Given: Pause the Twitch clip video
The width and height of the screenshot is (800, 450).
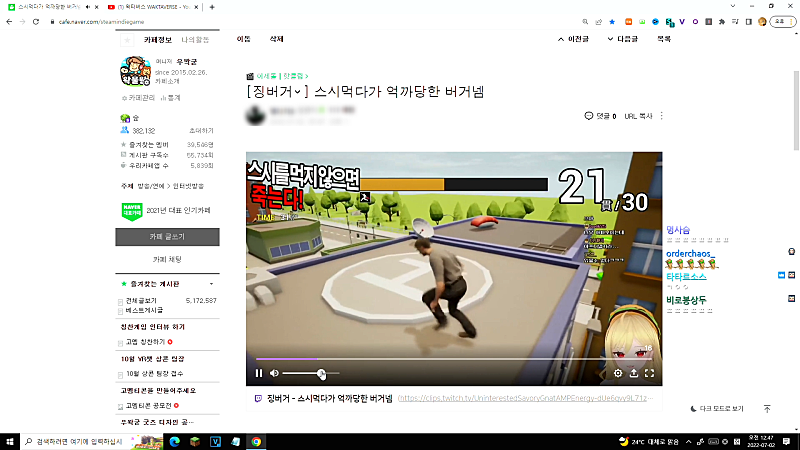Looking at the screenshot, I should (258, 373).
